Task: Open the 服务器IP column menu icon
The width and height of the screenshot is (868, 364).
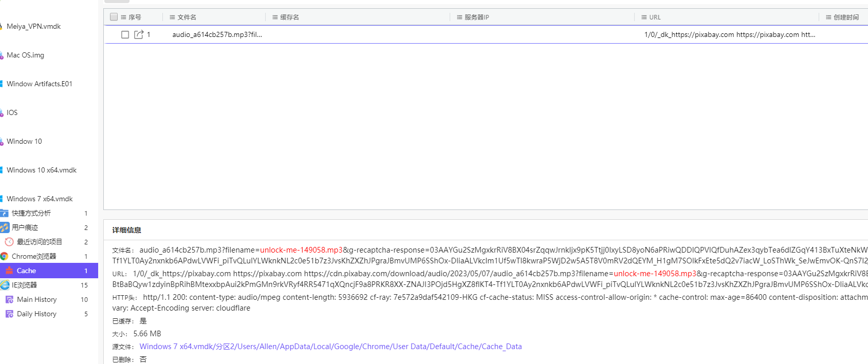Action: click(x=459, y=17)
